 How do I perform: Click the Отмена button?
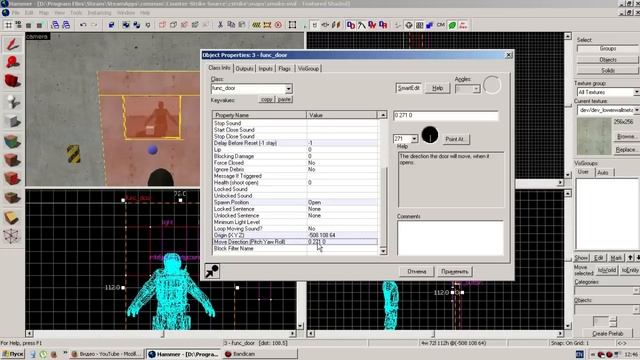[x=416, y=271]
